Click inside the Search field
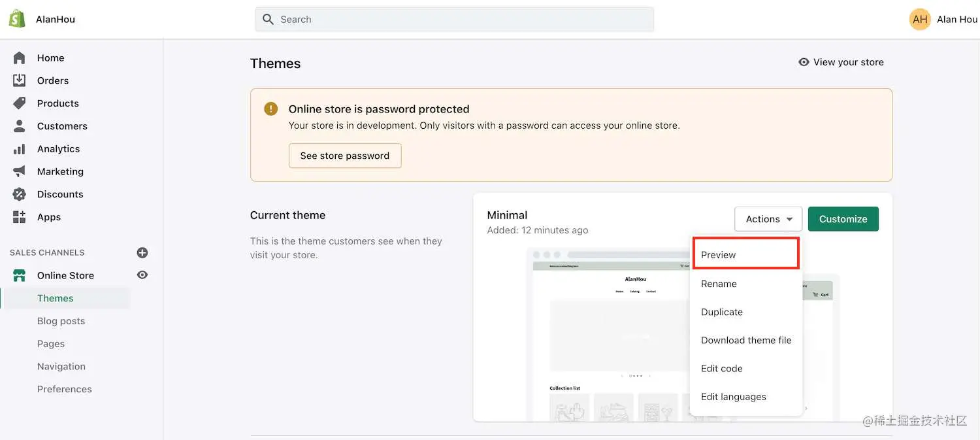Screen dimensions: 980x440 tap(454, 19)
